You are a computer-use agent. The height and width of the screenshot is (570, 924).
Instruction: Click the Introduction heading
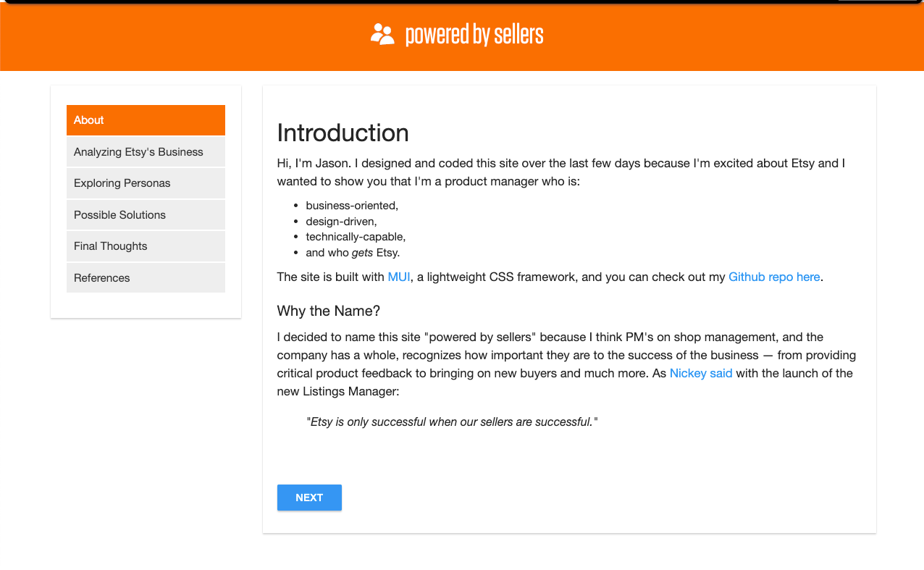tap(343, 133)
